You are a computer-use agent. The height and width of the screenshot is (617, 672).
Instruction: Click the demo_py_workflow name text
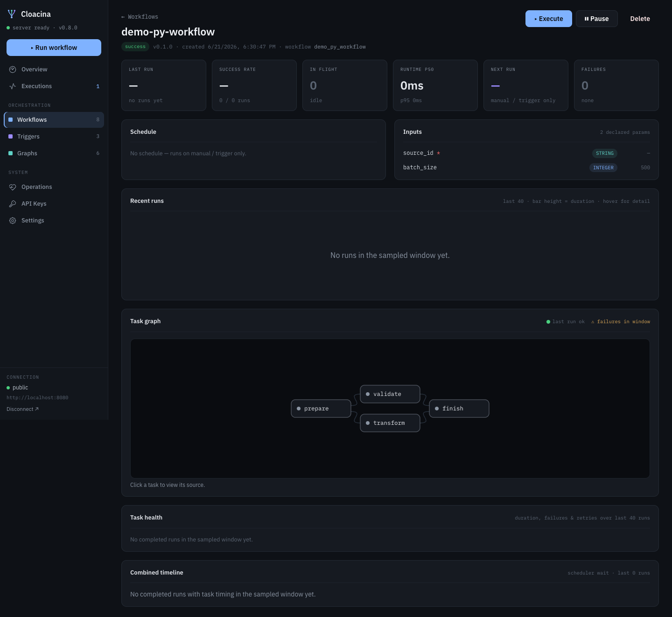pos(340,47)
